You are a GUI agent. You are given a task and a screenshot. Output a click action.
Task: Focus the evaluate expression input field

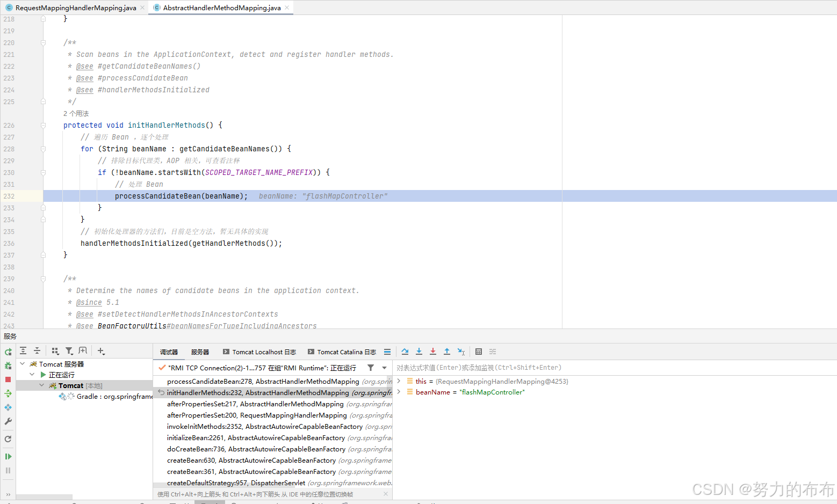click(x=615, y=368)
